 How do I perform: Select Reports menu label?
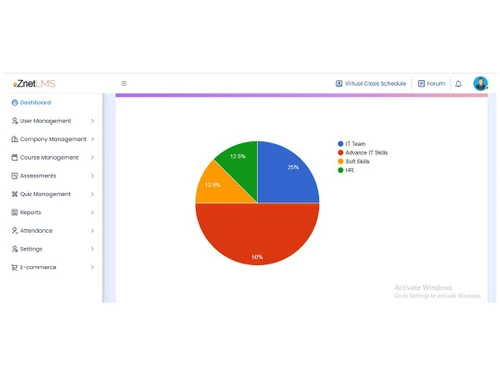point(30,212)
